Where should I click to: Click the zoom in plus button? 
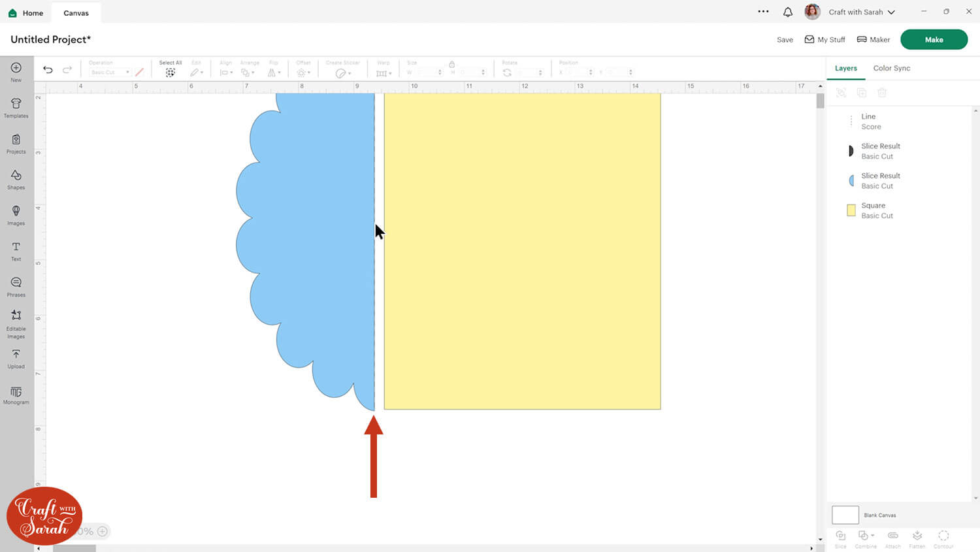pos(103,531)
